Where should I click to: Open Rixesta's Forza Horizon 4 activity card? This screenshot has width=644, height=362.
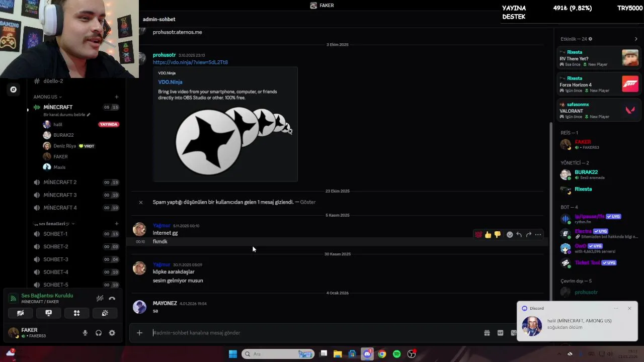(599, 84)
